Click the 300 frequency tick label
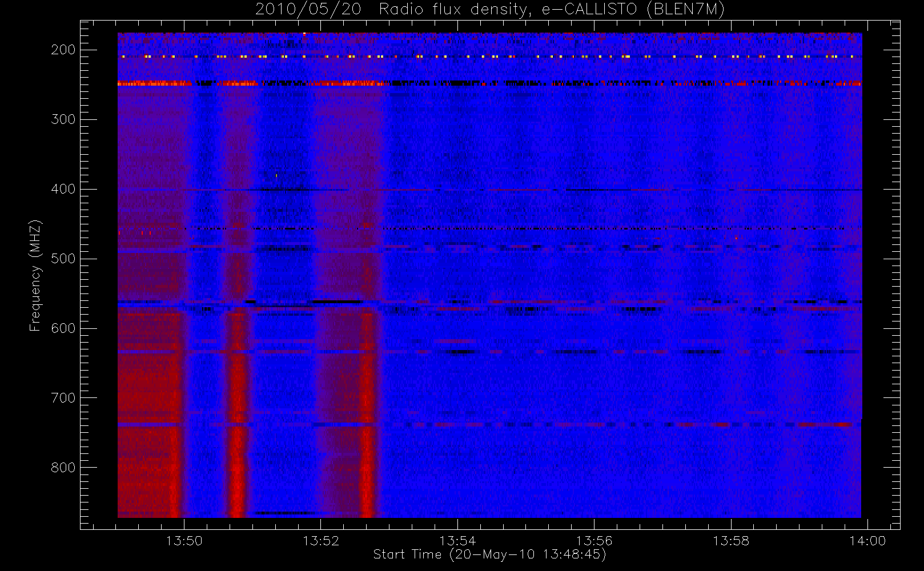Image resolution: width=924 pixels, height=571 pixels. click(x=63, y=119)
